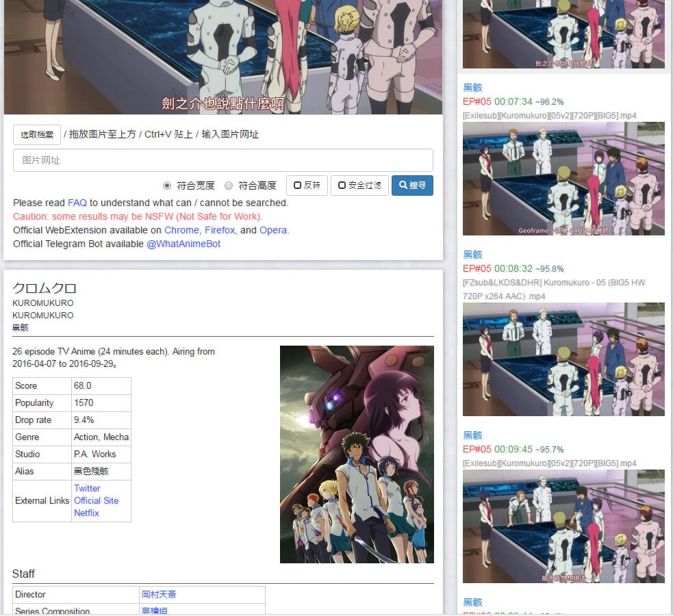The width and height of the screenshot is (673, 616).
Task: Click the director name 岡村天斎 link
Action: (159, 595)
